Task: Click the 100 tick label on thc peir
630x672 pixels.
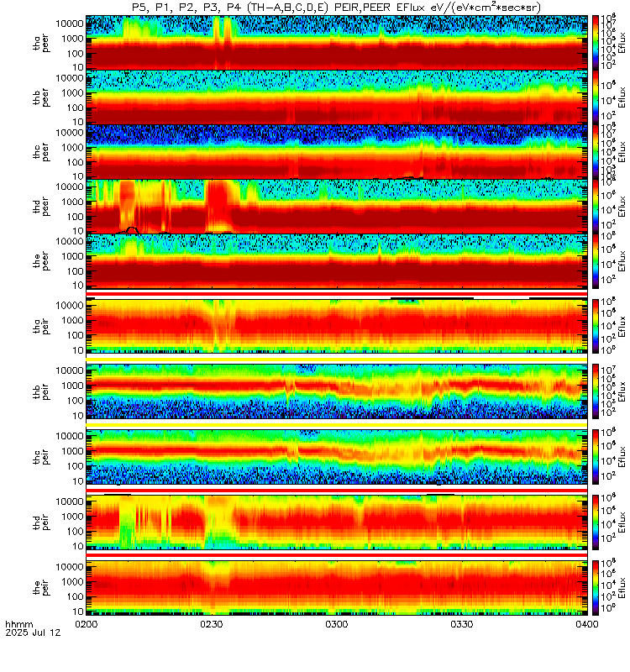Action: click(x=75, y=466)
